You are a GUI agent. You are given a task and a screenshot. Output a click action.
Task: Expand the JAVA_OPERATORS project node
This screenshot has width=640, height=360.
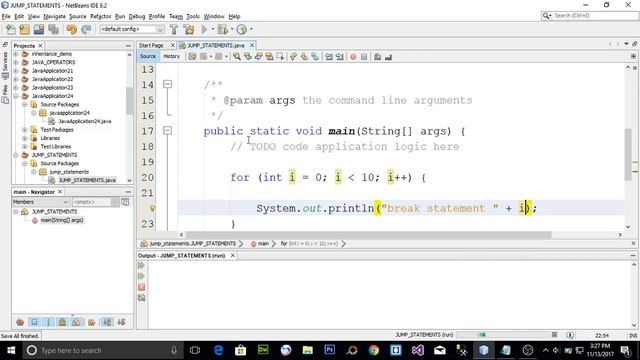pos(16,62)
